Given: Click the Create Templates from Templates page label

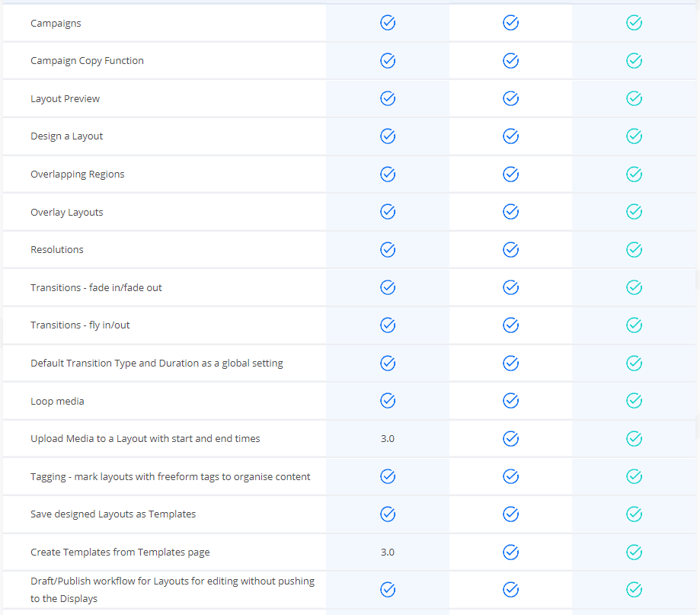Looking at the screenshot, I should (120, 553).
